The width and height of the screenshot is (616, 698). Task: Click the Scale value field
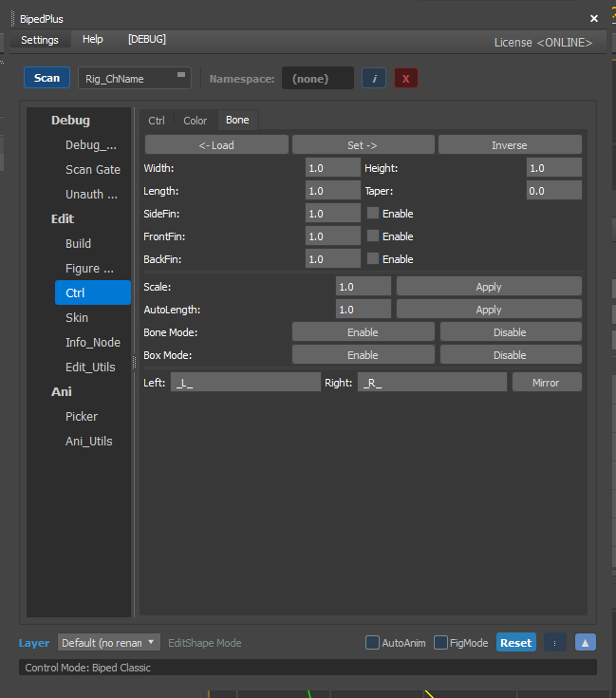[x=363, y=287]
